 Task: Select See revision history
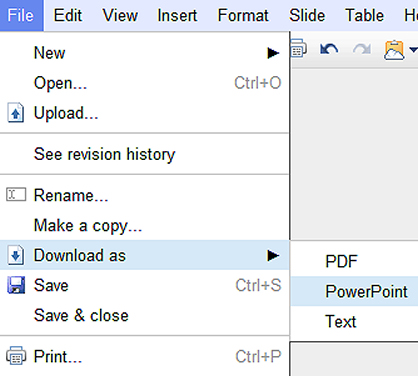144,154
